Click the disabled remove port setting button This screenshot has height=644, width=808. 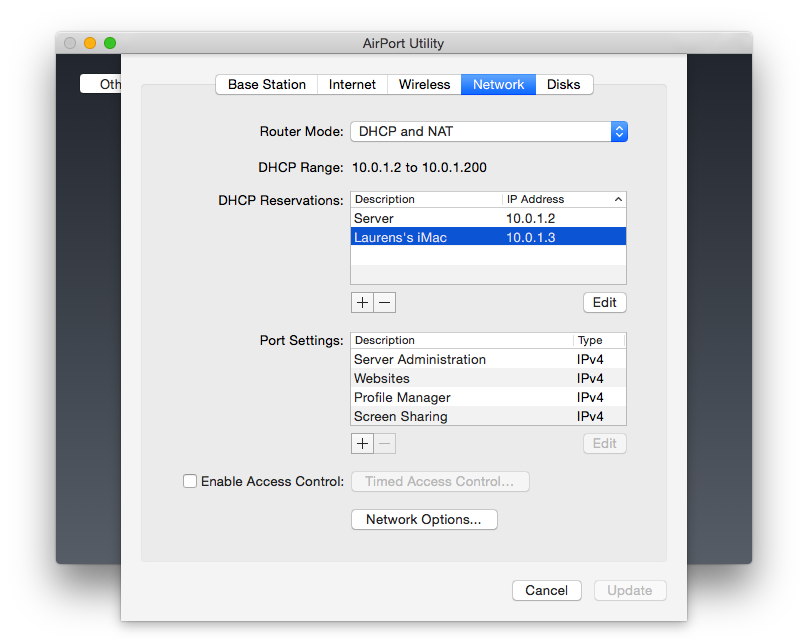(x=385, y=444)
